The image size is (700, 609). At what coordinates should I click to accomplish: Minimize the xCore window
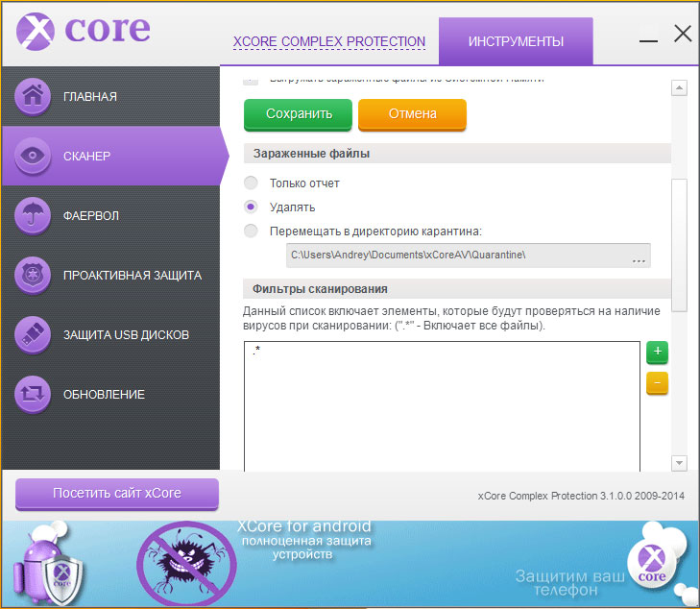pos(648,40)
